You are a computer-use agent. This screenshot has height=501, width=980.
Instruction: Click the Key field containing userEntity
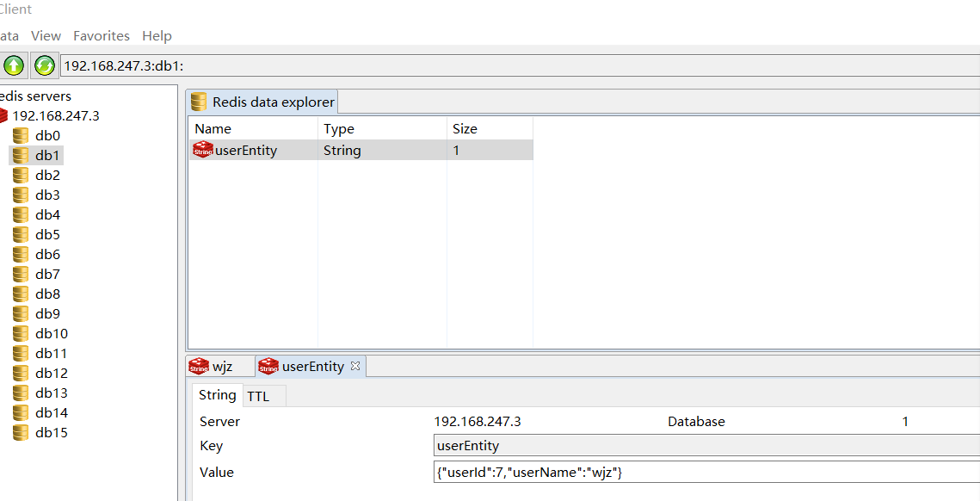707,446
